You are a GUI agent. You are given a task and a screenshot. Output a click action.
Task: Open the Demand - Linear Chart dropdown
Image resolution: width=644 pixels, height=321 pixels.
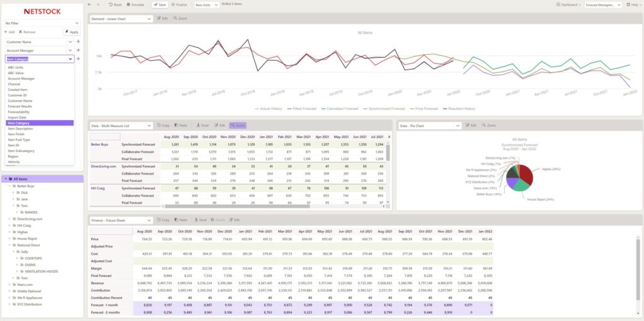120,18
